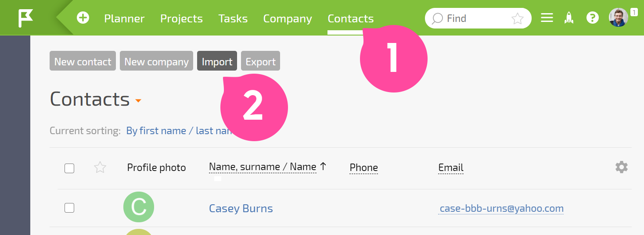This screenshot has width=644, height=235.
Task: Click the Phone column header
Action: (363, 168)
